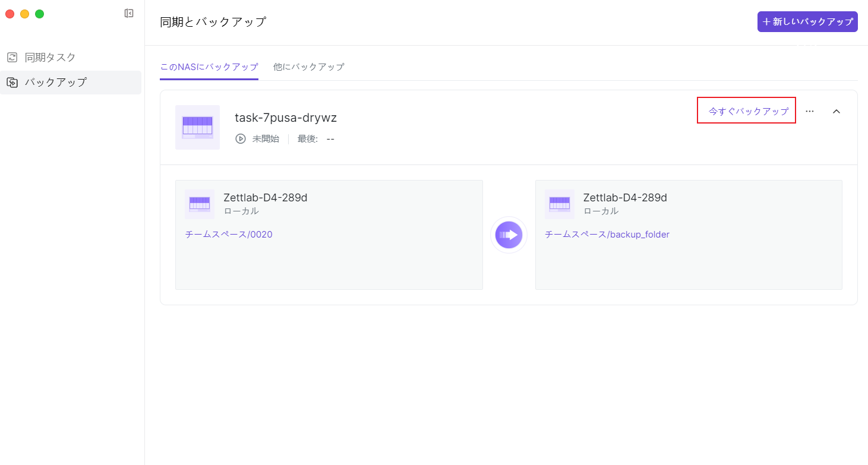Click the purple arrow transfer direction icon
868x465 pixels.
509,235
